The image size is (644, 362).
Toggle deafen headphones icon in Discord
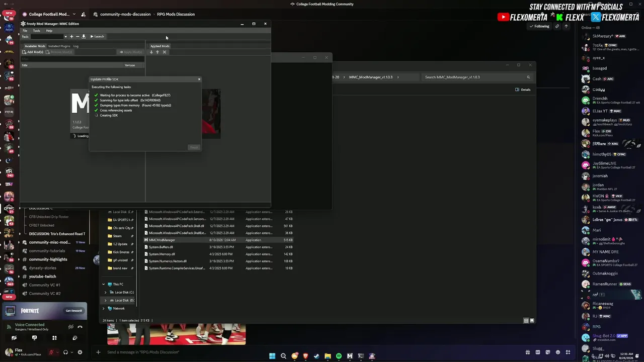coord(65,352)
